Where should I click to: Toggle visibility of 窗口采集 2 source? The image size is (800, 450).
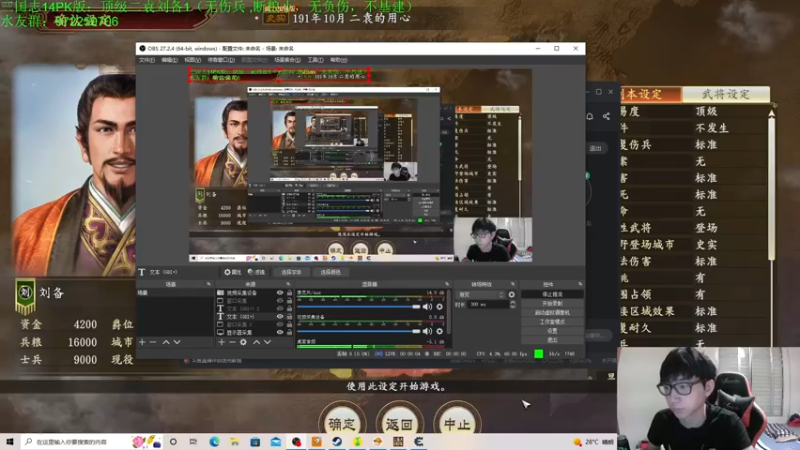tap(280, 324)
